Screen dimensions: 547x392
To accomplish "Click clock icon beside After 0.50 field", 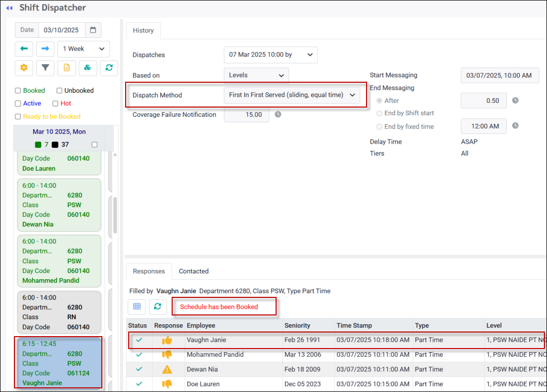I will [515, 100].
